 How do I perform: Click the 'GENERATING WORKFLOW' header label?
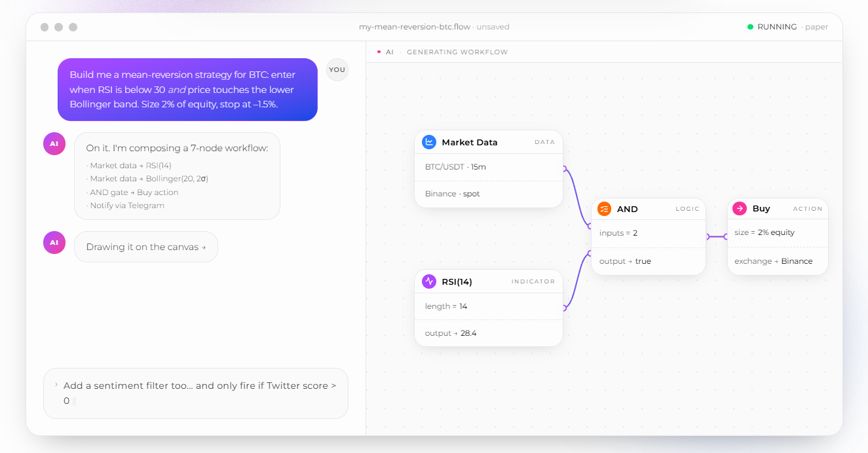tap(457, 52)
